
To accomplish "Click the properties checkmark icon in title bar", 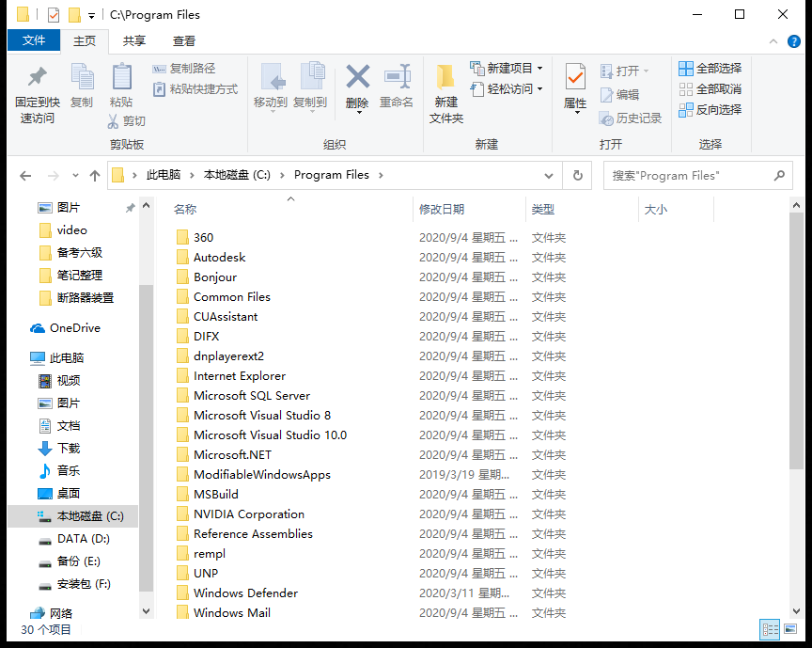I will point(54,15).
